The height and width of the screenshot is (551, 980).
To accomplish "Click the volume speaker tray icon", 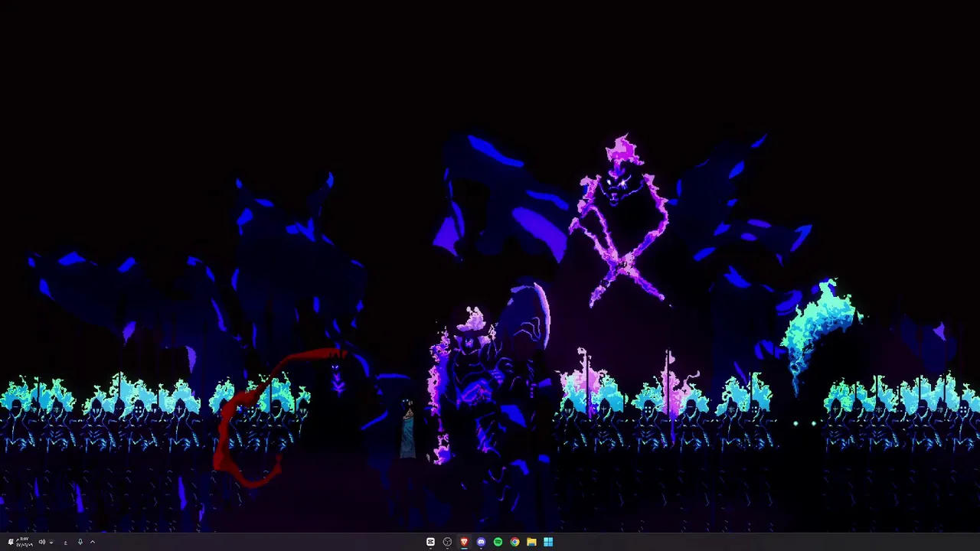I will 42,542.
